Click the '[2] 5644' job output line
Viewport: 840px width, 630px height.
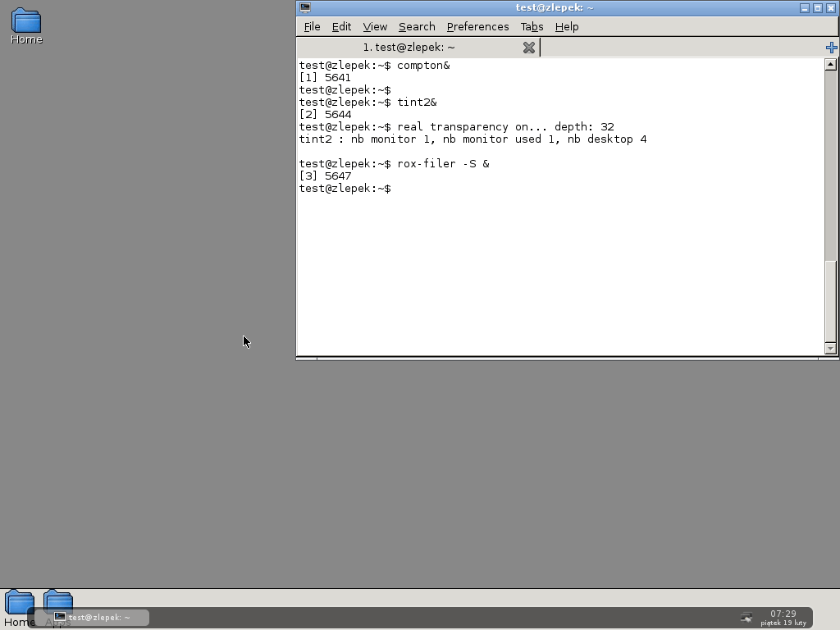(x=325, y=115)
